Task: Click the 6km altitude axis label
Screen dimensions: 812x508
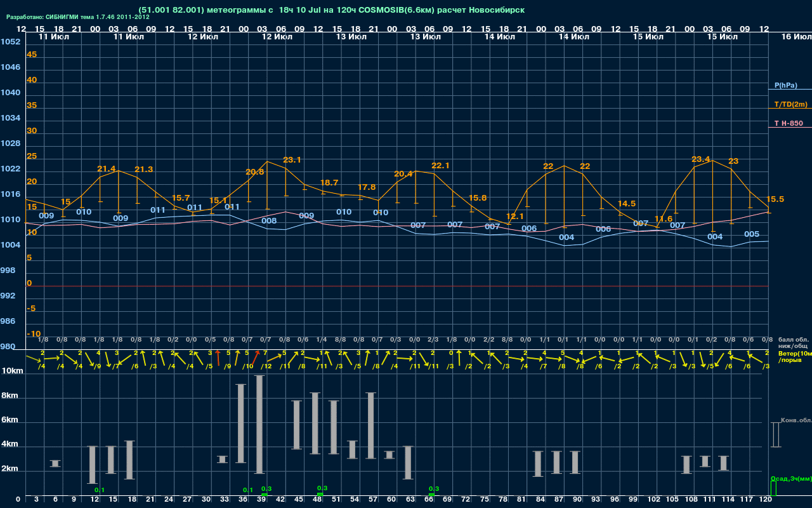Action: pyautogui.click(x=8, y=420)
